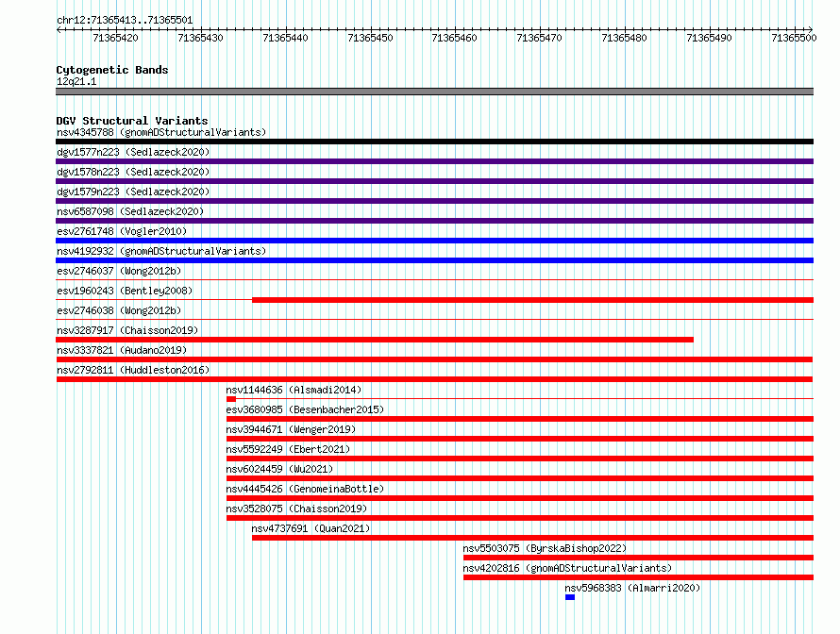840x634 pixels.
Task: Select nsv5968383 Almarri2020 label
Action: pyautogui.click(x=632, y=588)
